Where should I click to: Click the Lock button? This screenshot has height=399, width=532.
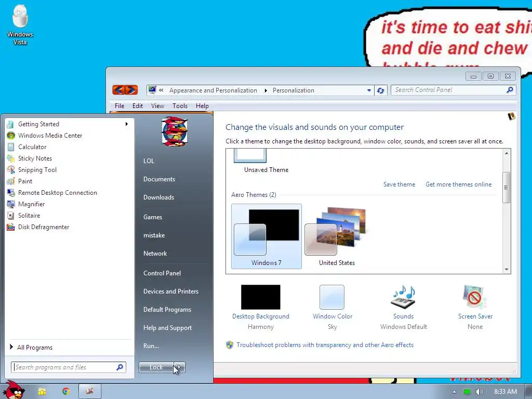[156, 367]
